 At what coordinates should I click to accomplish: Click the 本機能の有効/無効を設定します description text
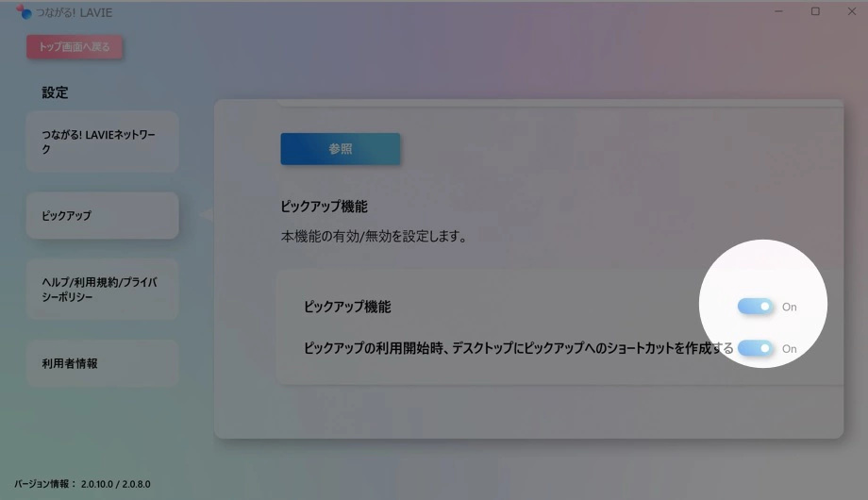click(375, 237)
